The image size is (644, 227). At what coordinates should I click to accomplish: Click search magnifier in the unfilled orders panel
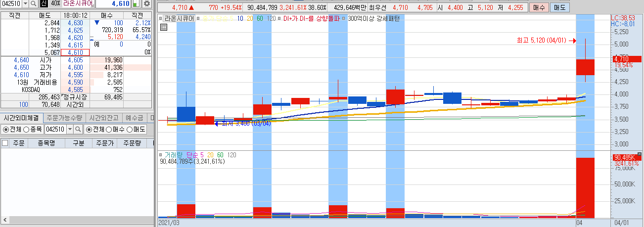79,129
